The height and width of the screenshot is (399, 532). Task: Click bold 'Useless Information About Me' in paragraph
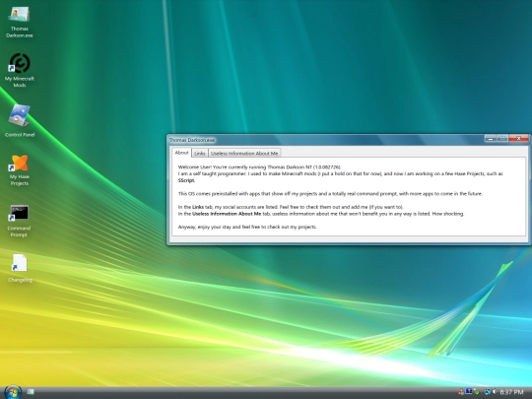227,214
